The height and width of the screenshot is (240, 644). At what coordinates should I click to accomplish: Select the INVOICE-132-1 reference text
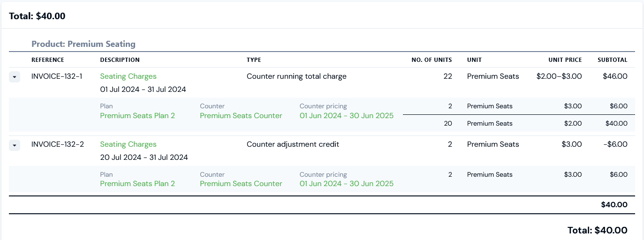(57, 76)
